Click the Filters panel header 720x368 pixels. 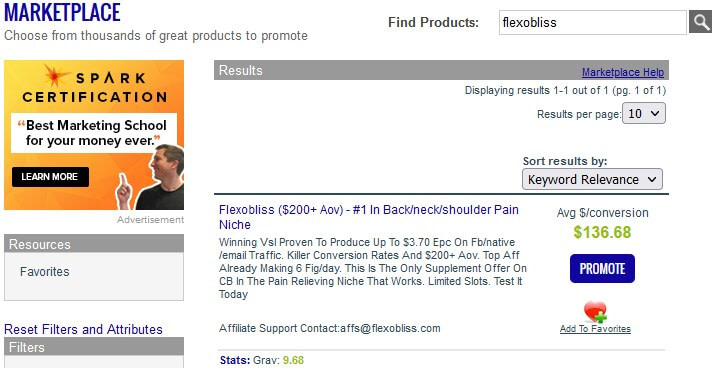coord(94,347)
